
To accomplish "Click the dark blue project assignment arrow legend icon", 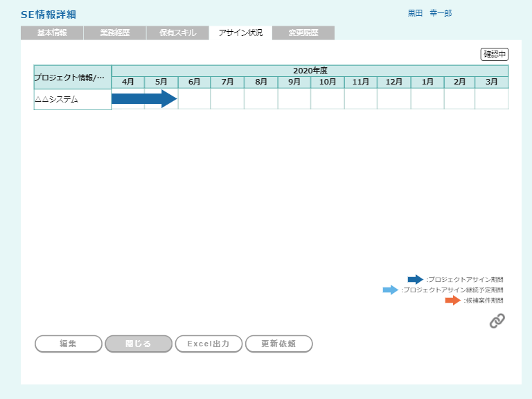I will click(x=415, y=280).
